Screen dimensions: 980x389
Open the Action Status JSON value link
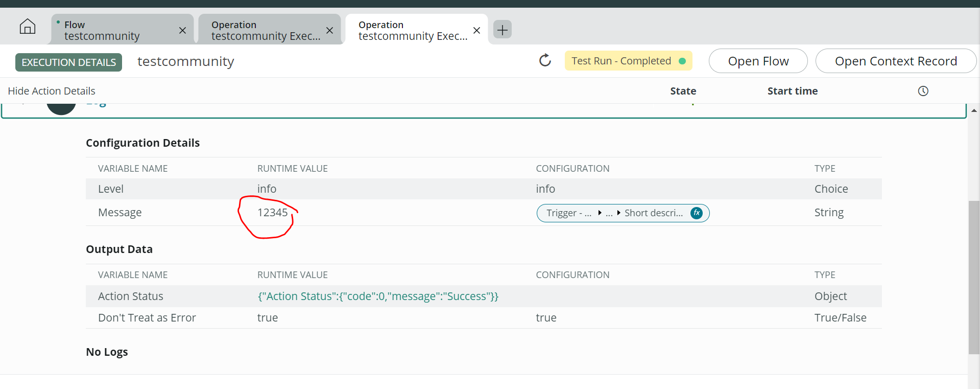pos(378,296)
